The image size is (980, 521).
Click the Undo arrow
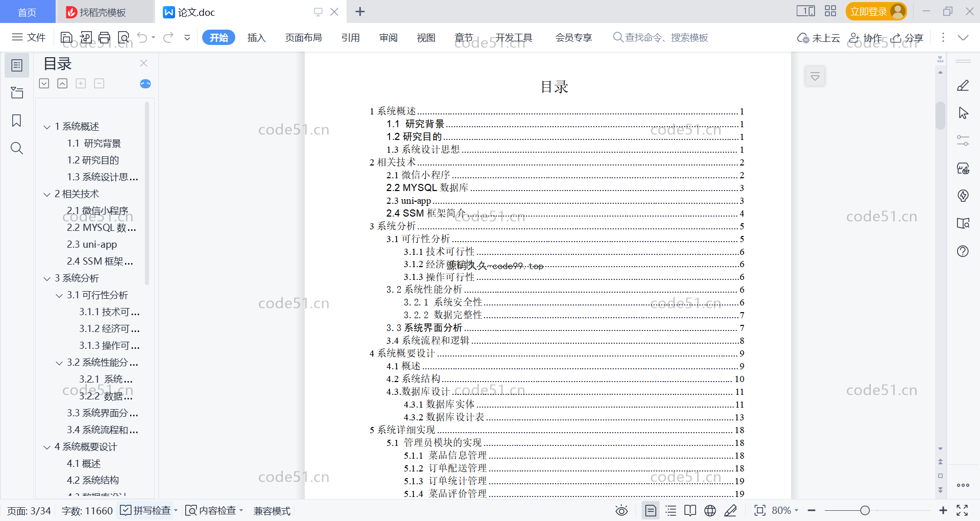[x=142, y=37]
